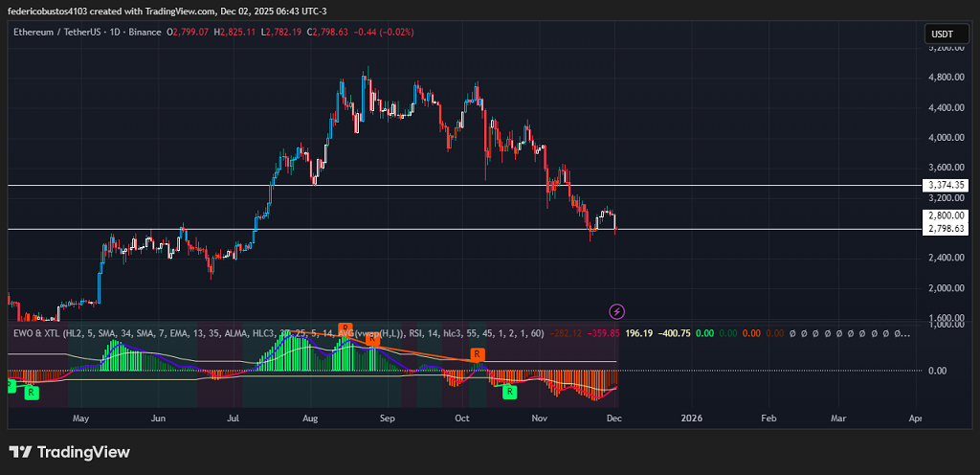Click the orange R marker near October

point(477,355)
